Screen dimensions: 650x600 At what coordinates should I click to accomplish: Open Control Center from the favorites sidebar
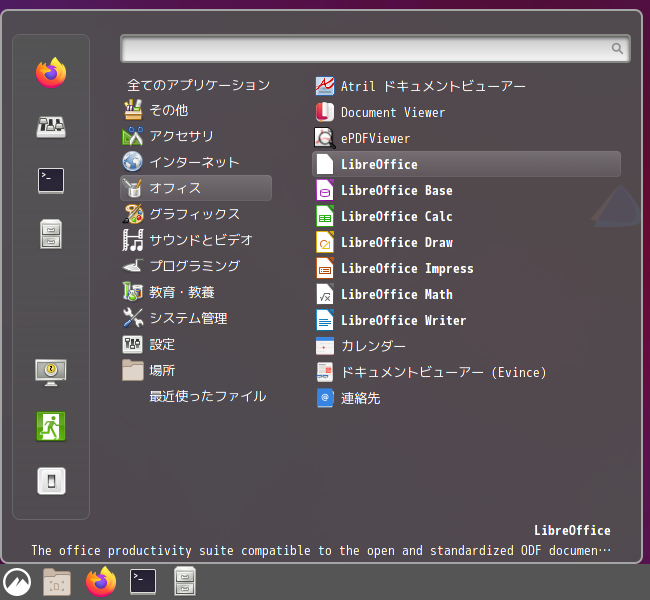(x=51, y=127)
